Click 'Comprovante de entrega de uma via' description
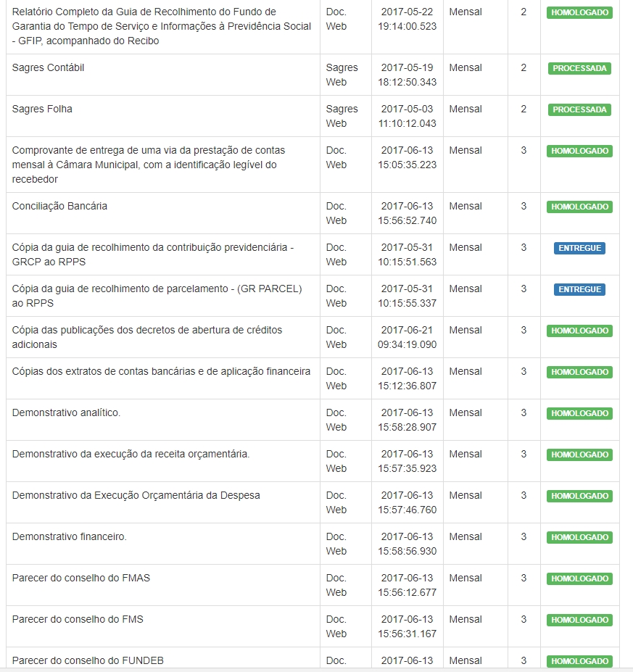 (149, 165)
